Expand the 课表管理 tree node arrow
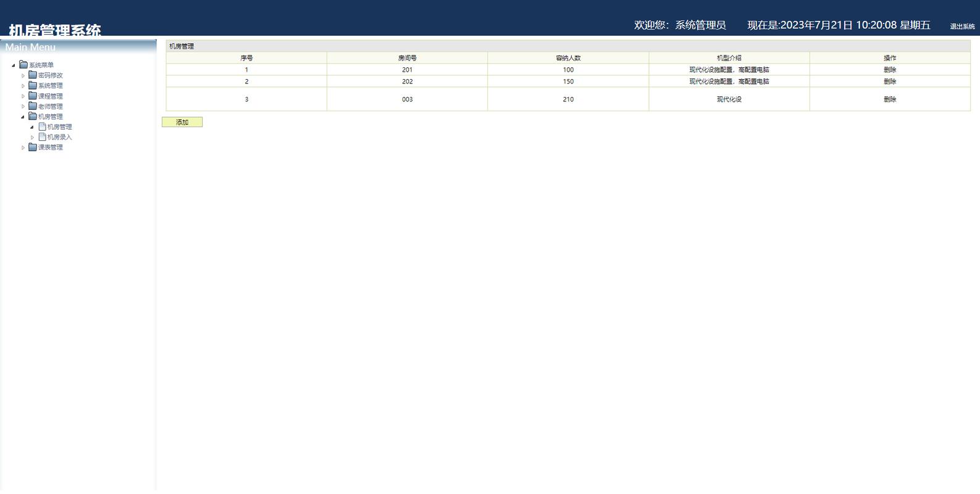The width and height of the screenshot is (980, 494). coord(23,148)
